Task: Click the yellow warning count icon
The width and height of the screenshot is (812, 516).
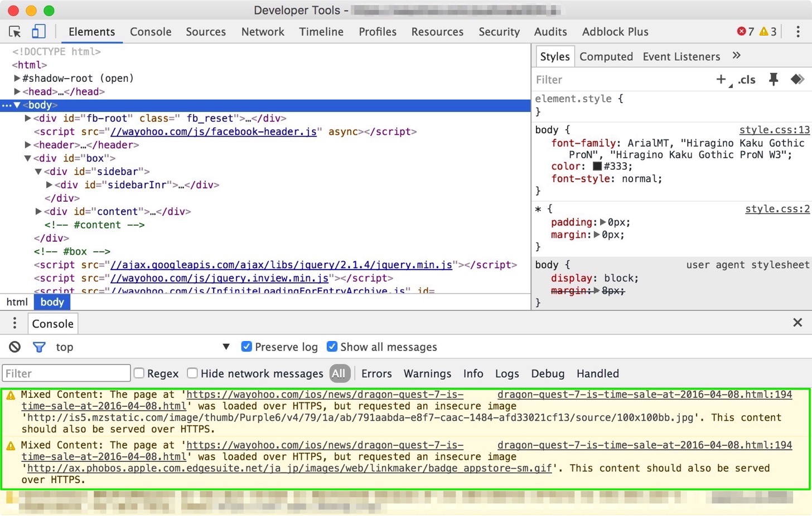Action: [764, 31]
